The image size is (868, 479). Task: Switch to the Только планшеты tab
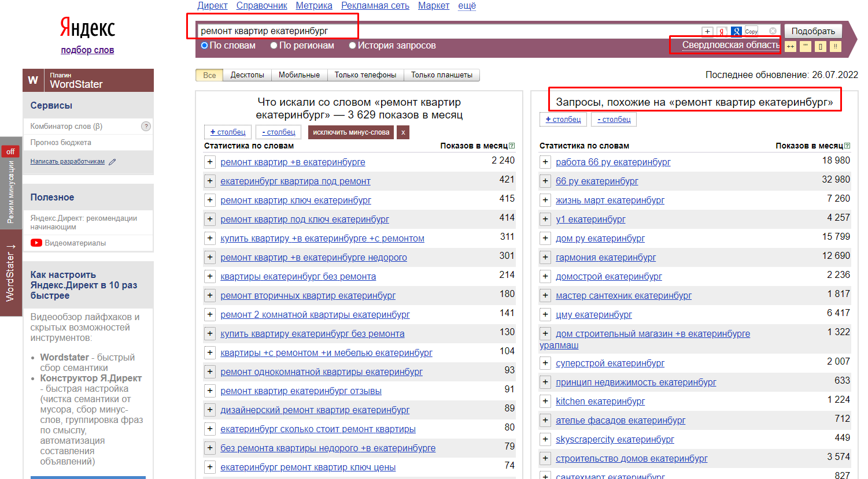point(442,75)
